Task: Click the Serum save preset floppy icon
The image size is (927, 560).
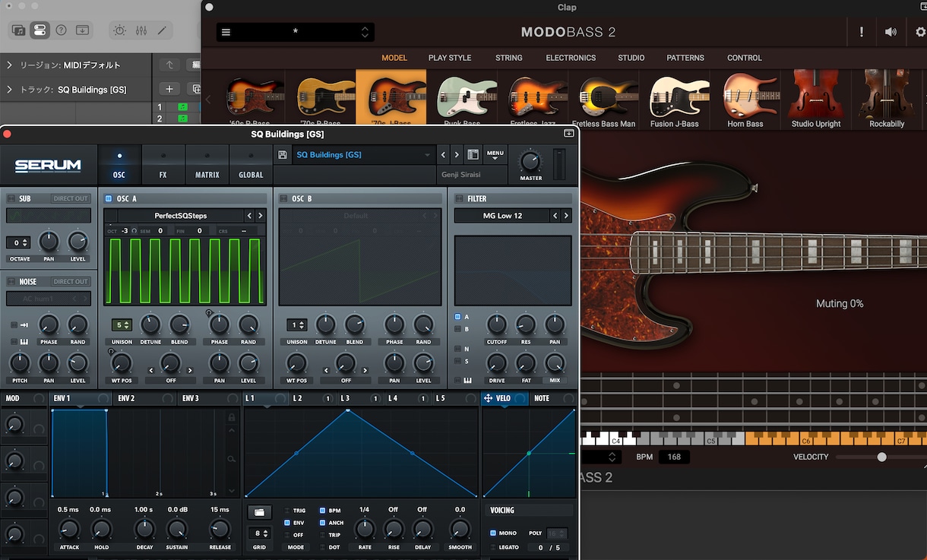Action: 283,155
